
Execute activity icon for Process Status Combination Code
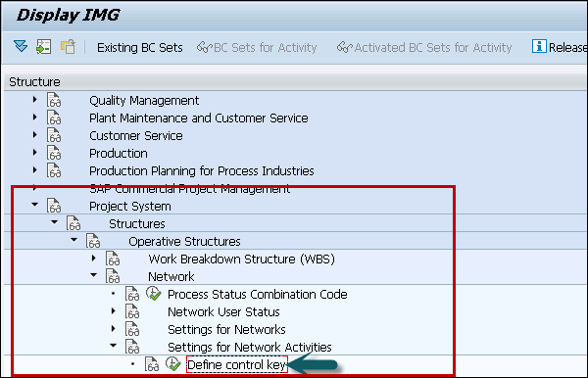pyautogui.click(x=154, y=294)
